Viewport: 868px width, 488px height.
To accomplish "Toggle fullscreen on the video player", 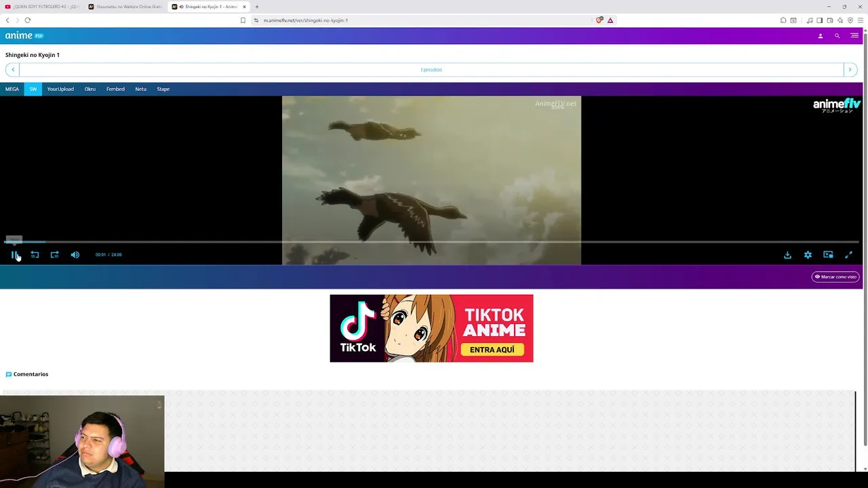I will click(848, 255).
